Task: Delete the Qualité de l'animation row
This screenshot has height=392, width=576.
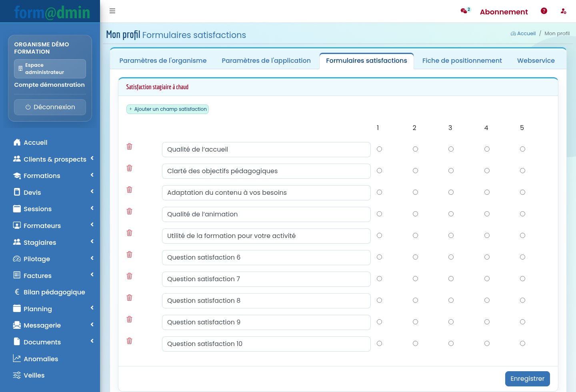Action: [129, 211]
